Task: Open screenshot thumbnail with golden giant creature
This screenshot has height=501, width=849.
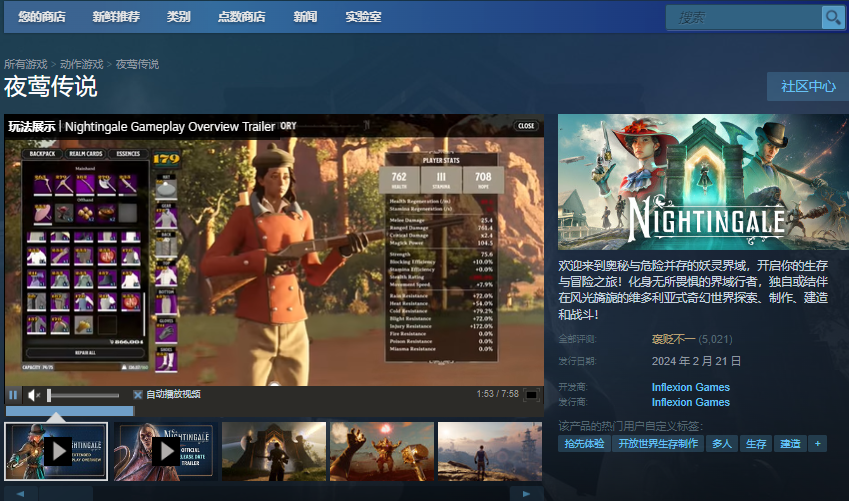Action: [382, 451]
